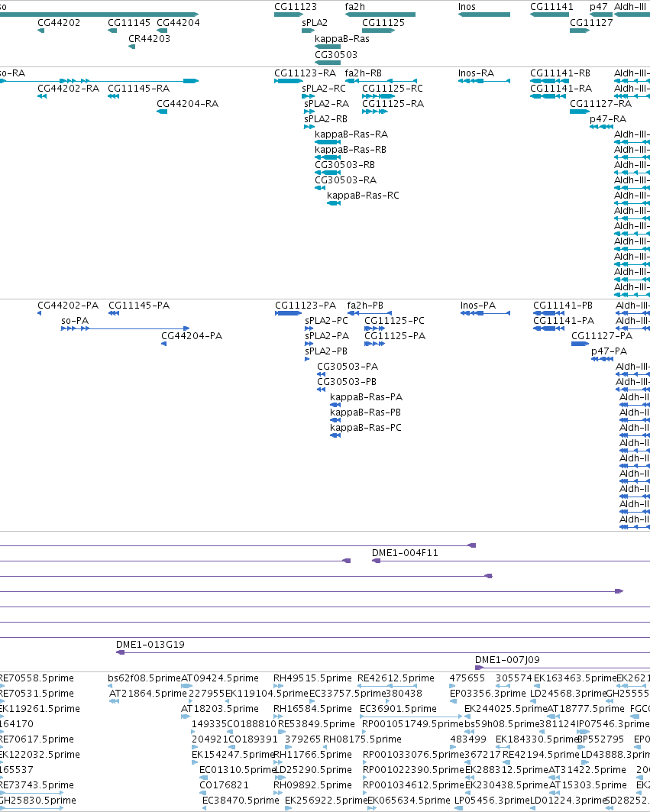
Task: Click protein Inos-PA
Action: (478, 306)
